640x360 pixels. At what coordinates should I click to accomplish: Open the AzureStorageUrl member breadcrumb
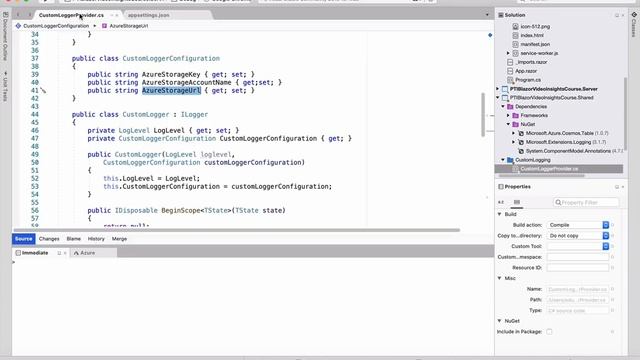[125, 26]
